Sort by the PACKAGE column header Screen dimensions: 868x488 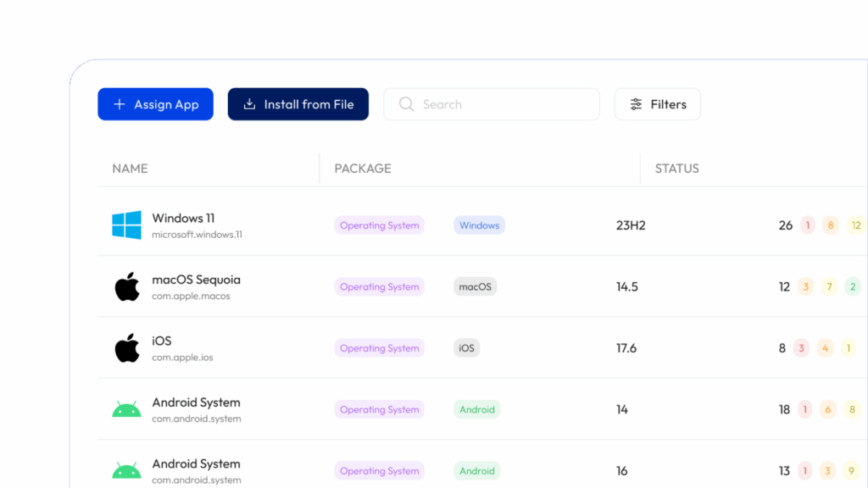click(363, 169)
